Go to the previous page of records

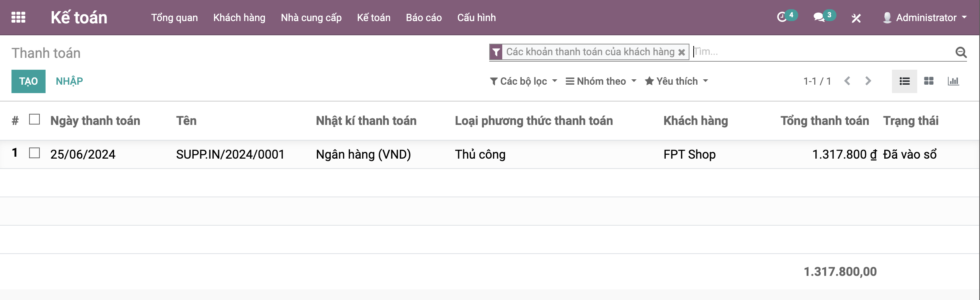click(848, 81)
